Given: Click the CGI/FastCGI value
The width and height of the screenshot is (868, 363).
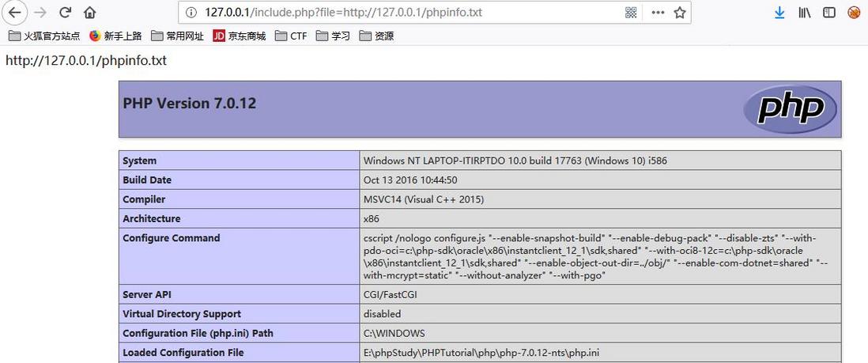Looking at the screenshot, I should click(x=391, y=295).
